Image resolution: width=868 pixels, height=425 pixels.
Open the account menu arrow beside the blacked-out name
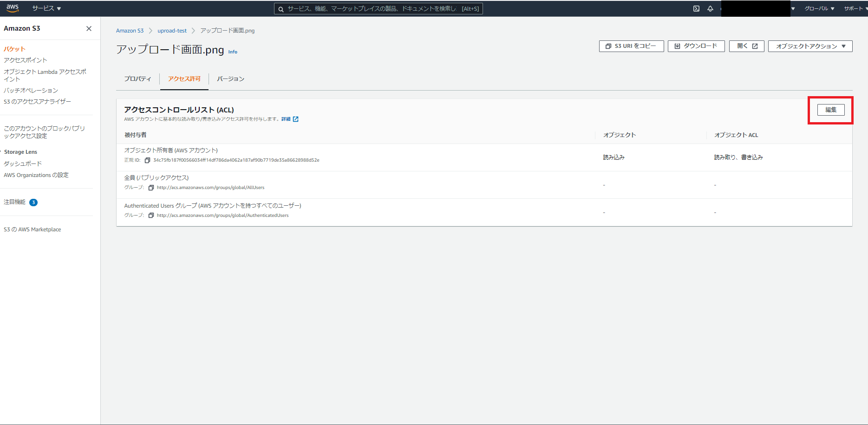pos(793,8)
